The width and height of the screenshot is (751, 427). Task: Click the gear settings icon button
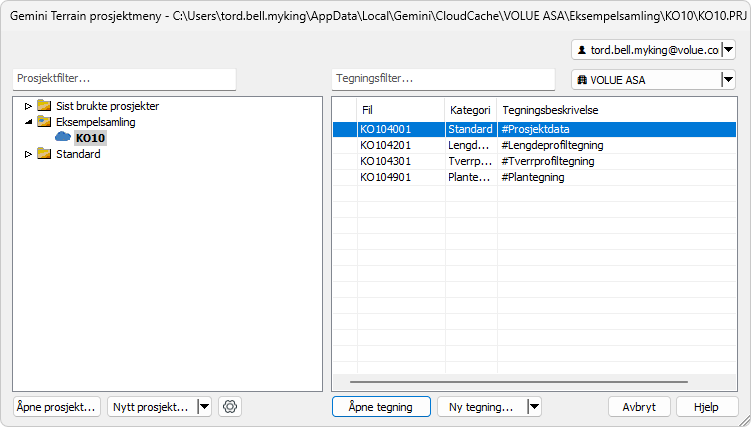pos(230,407)
